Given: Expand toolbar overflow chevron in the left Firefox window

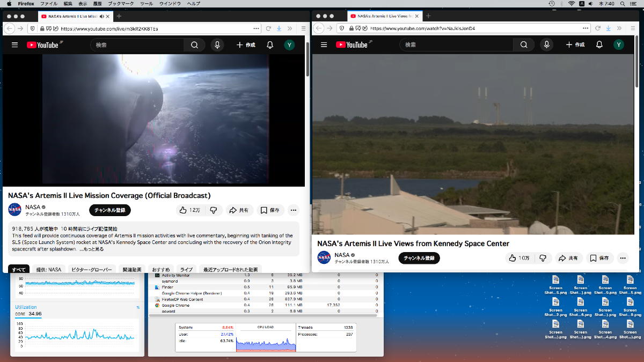Looking at the screenshot, I should [x=290, y=28].
